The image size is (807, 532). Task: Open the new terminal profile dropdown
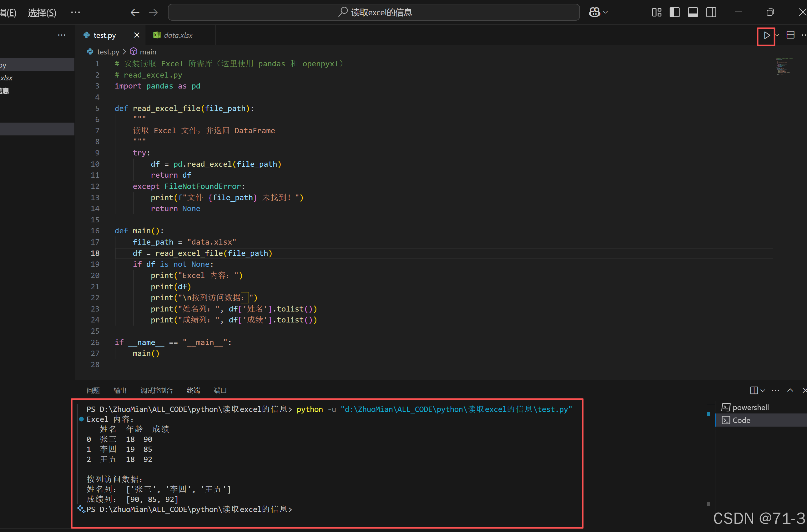click(763, 391)
